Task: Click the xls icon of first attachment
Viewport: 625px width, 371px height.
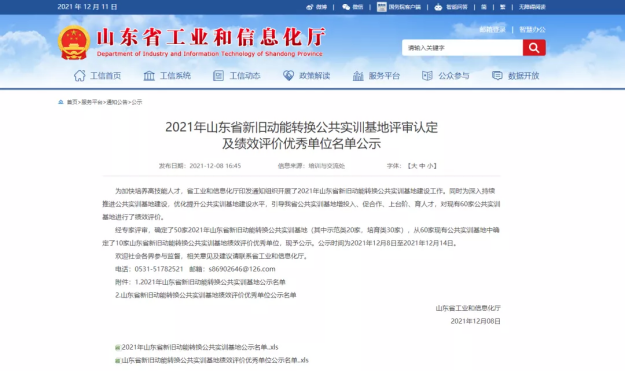Action: [x=118, y=347]
